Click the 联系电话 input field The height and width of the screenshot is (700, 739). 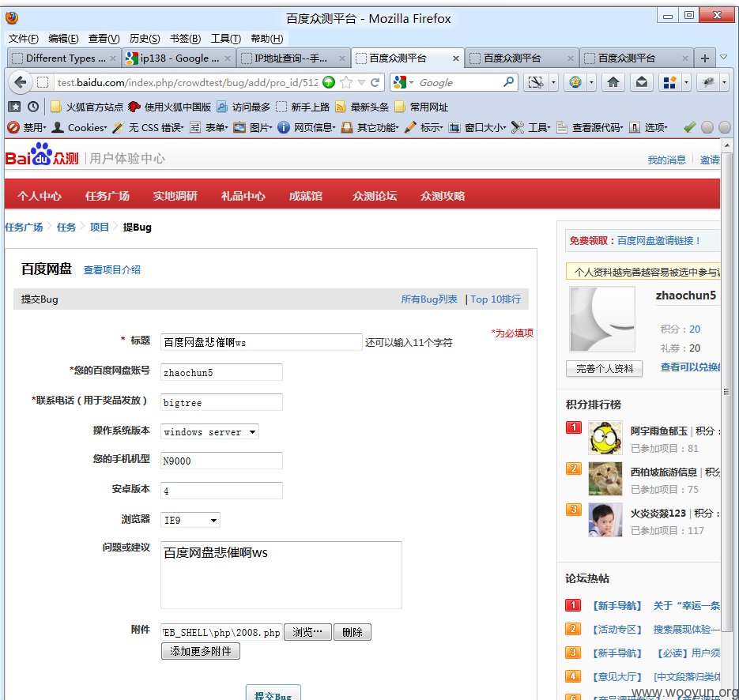point(221,402)
